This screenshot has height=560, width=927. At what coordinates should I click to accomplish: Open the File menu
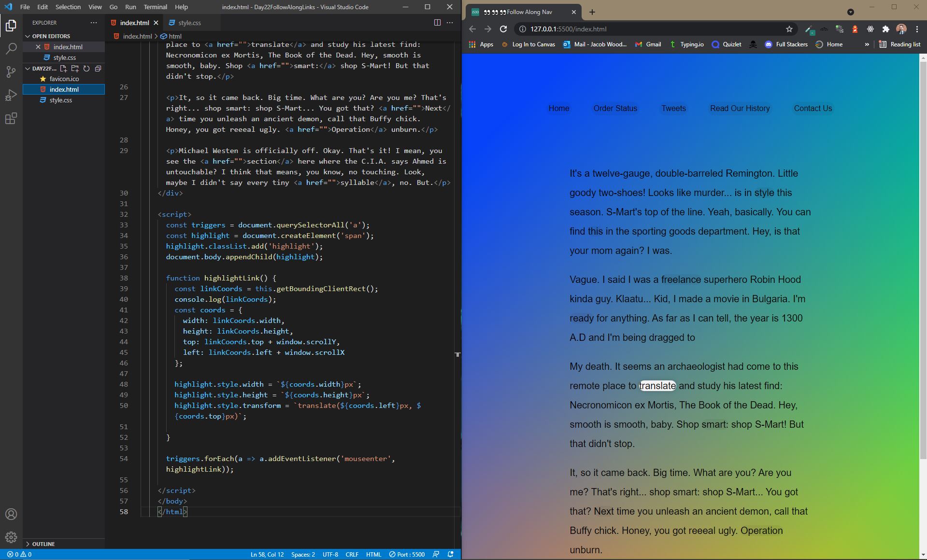[x=25, y=7]
